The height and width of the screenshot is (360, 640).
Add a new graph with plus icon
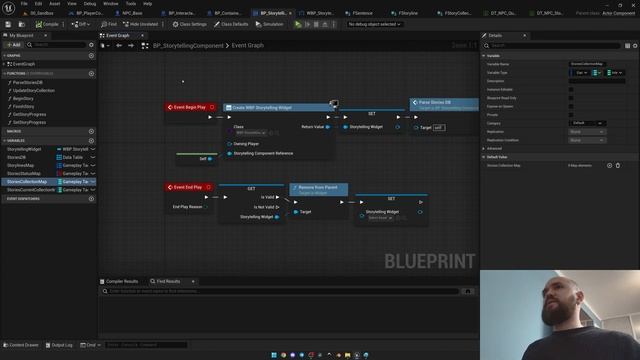click(91, 56)
